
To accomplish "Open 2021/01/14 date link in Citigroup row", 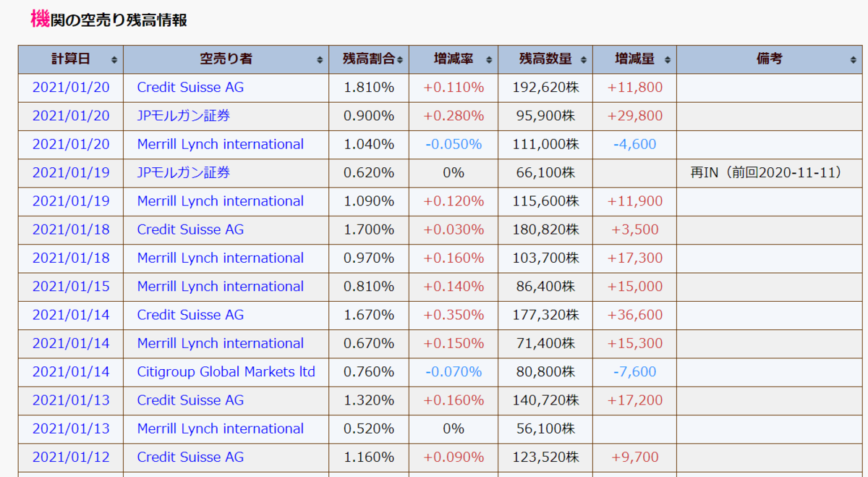I will click(71, 372).
